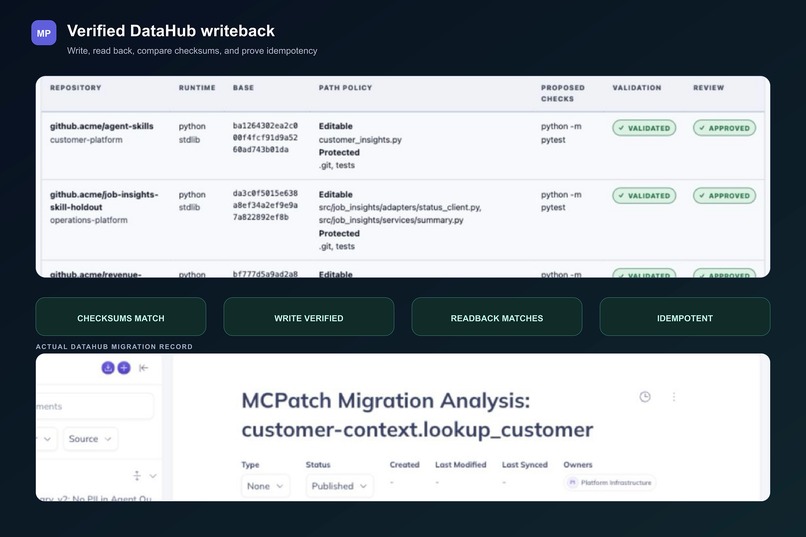Image resolution: width=806 pixels, height=537 pixels.
Task: Open the history clock icon
Action: (x=645, y=397)
